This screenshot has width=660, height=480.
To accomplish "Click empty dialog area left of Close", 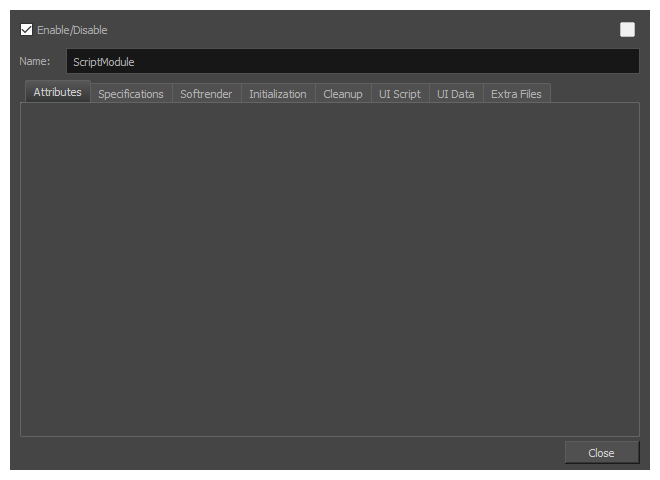I will 300,453.
